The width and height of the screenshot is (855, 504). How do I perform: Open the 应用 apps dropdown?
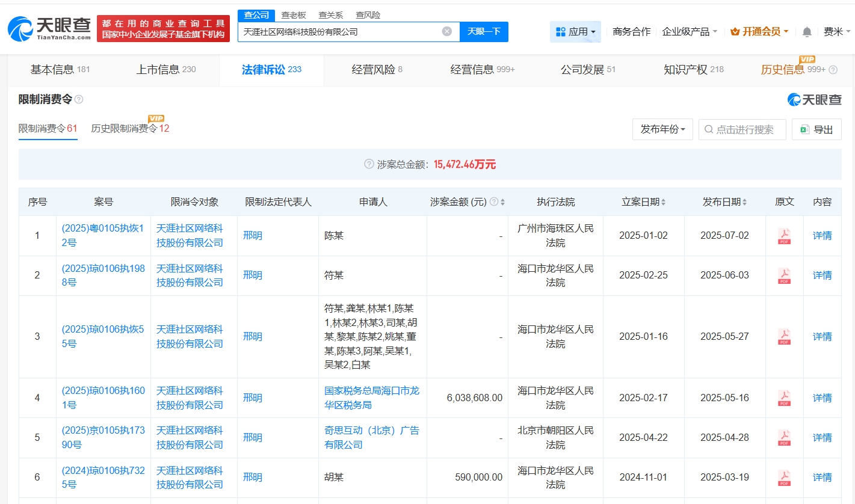(575, 31)
